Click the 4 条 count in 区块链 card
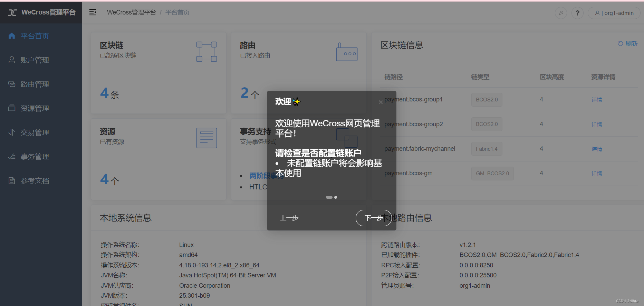 (109, 93)
